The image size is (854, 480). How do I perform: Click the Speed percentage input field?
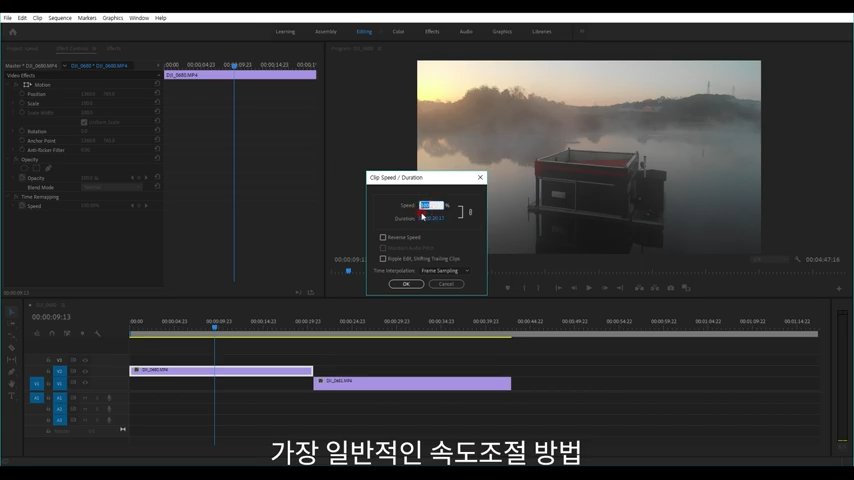(x=431, y=205)
